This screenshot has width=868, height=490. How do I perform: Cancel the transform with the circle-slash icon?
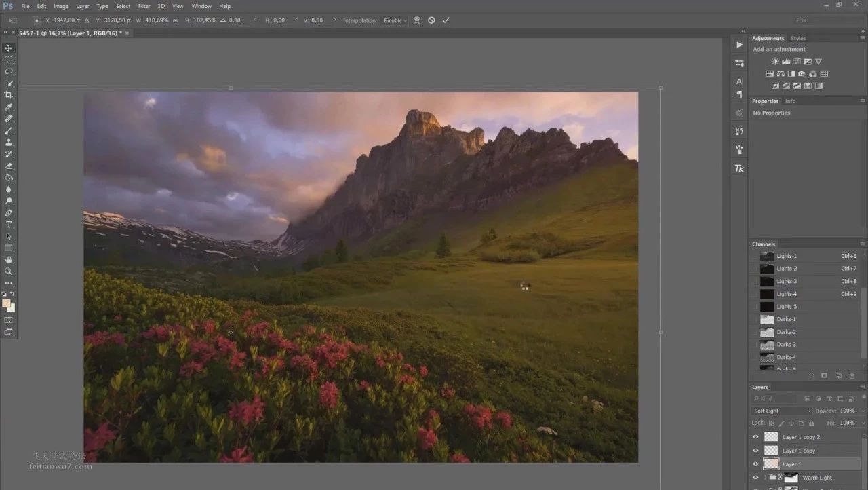431,20
